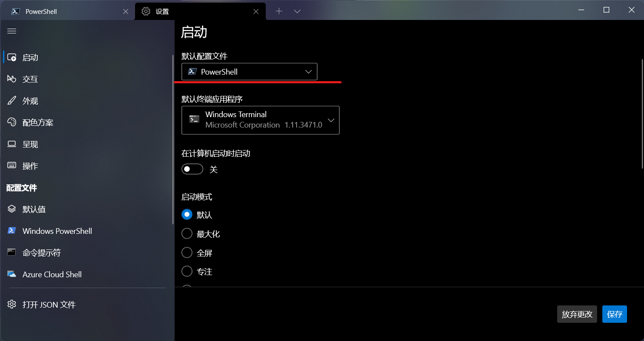Open the hamburger navigation menu
The width and height of the screenshot is (644, 341).
(x=12, y=31)
